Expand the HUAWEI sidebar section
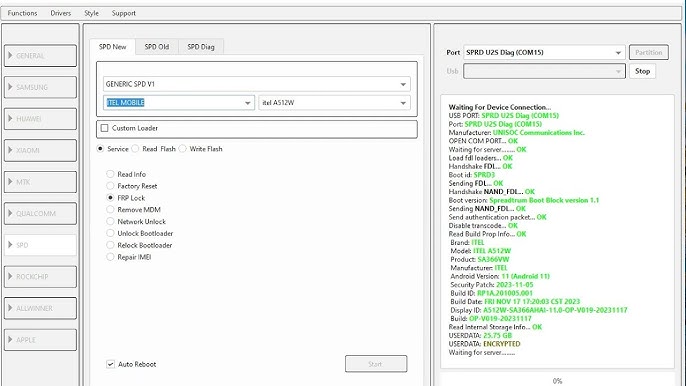Image resolution: width=686 pixels, height=386 pixels. (40, 119)
